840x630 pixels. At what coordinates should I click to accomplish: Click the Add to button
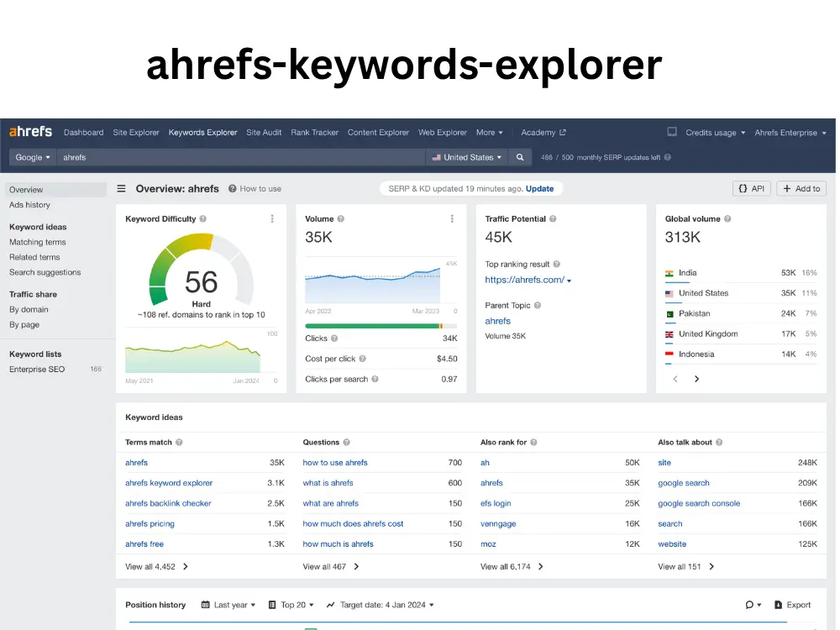[801, 188]
